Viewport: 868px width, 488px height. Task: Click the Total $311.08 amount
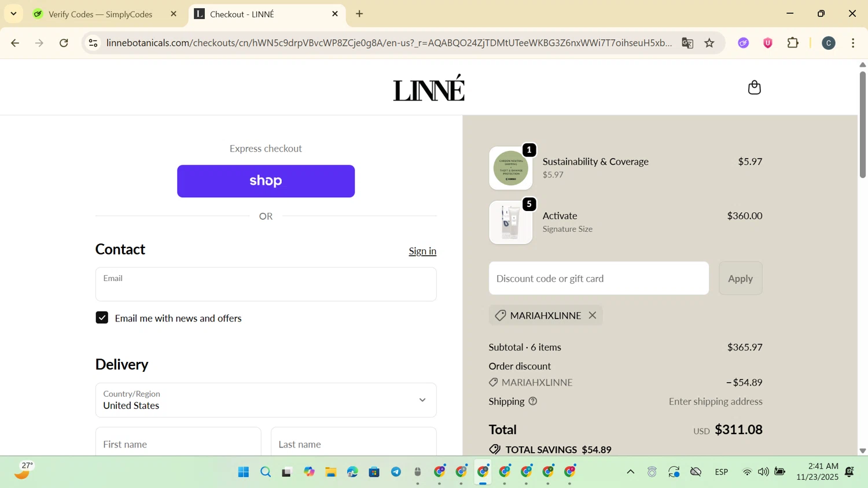pos(738,430)
